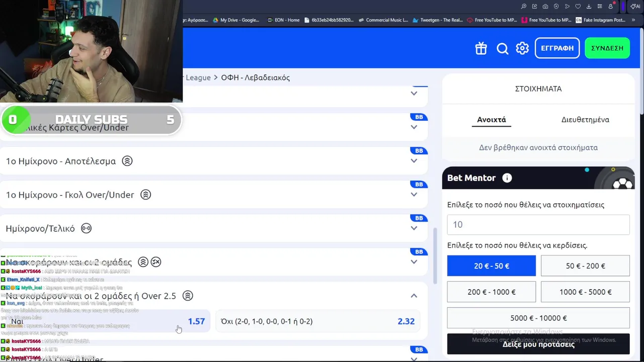Click the ΕΓΓΡΑΦΗ register button
Viewport: 644px width, 362px height.
tap(557, 48)
